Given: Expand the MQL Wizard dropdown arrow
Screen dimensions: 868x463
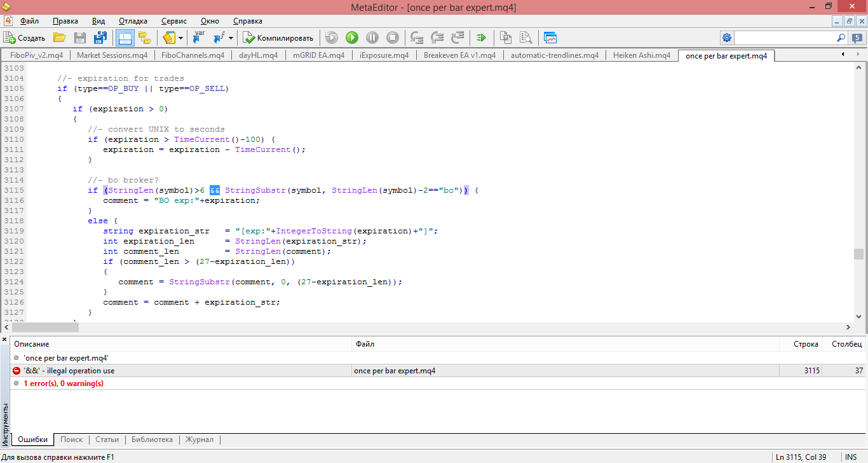Looking at the screenshot, I should tap(181, 38).
